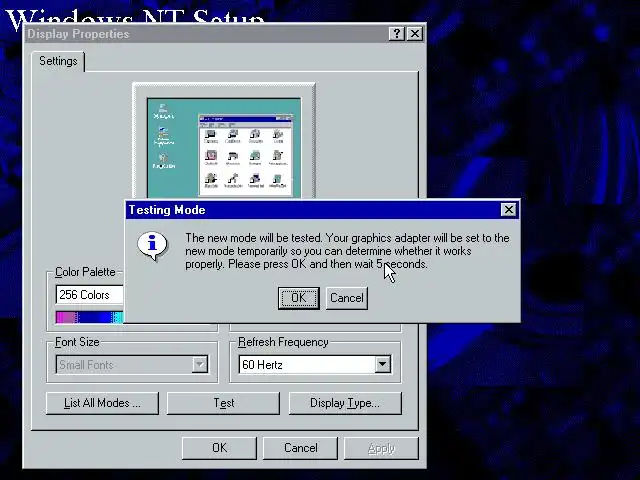Close the Display Properties window

415,33
